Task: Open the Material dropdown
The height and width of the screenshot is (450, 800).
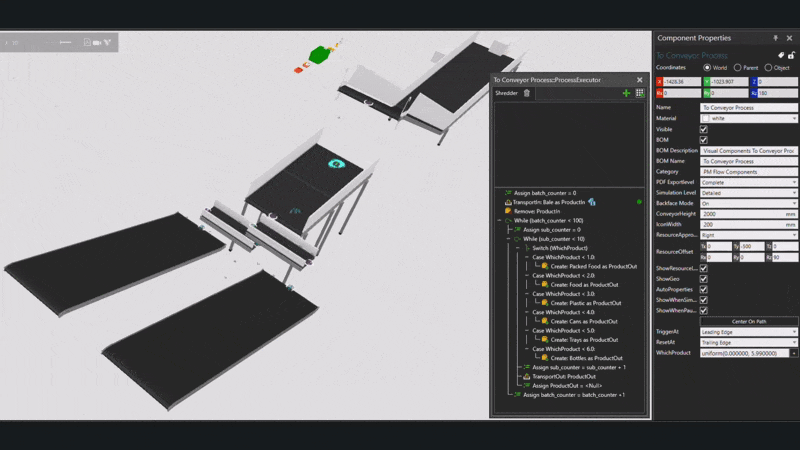Action: (x=794, y=118)
